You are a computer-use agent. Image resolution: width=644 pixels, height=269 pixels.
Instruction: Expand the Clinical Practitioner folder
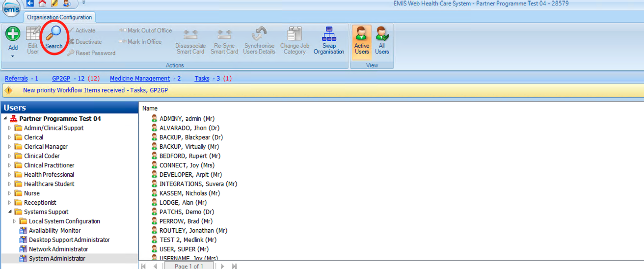[x=9, y=165]
